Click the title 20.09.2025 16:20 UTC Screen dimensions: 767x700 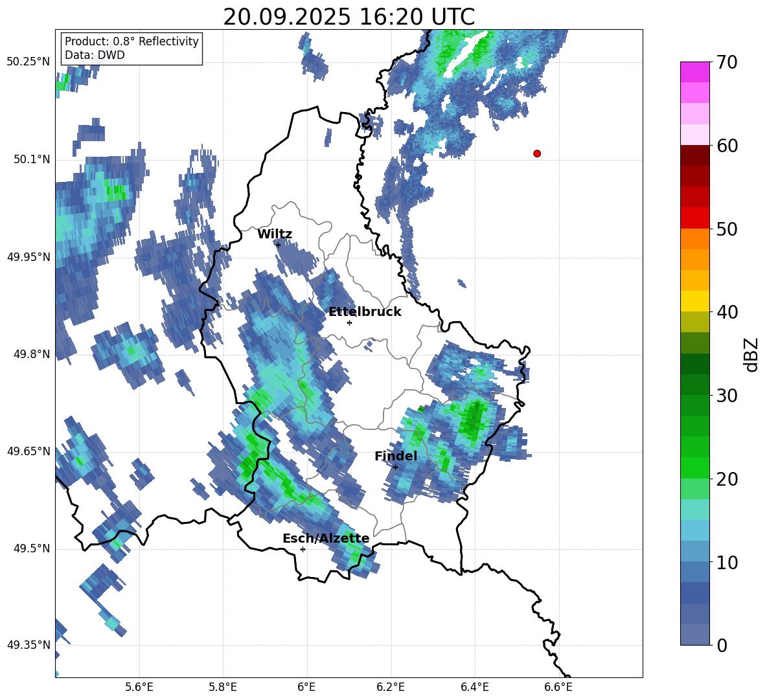pos(349,17)
